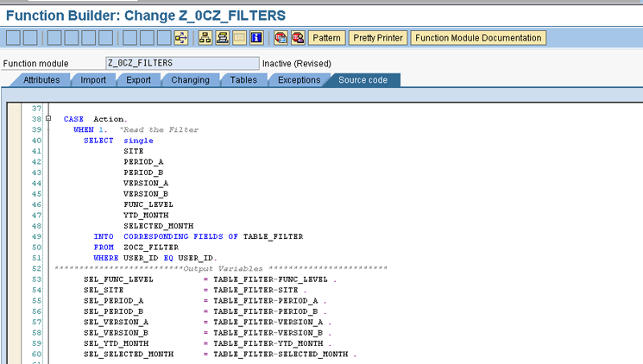The height and width of the screenshot is (364, 643).
Task: Click Z0CZ_FILTER table name on line 50
Action: (x=151, y=248)
